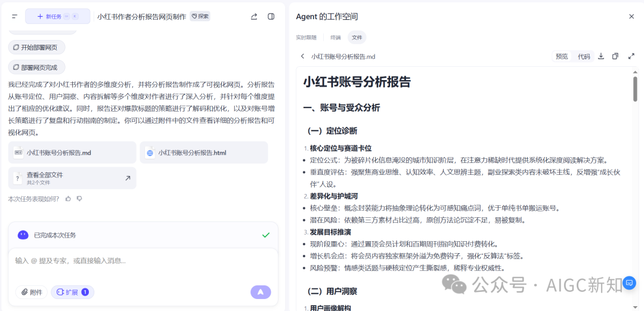Switch to the 文件 tab

point(357,38)
